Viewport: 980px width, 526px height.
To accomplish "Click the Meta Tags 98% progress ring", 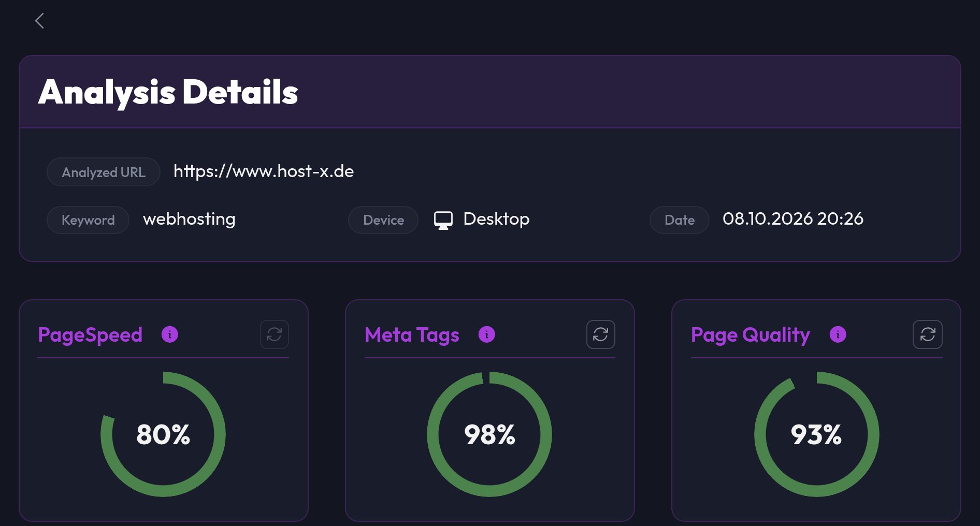I will coord(489,434).
